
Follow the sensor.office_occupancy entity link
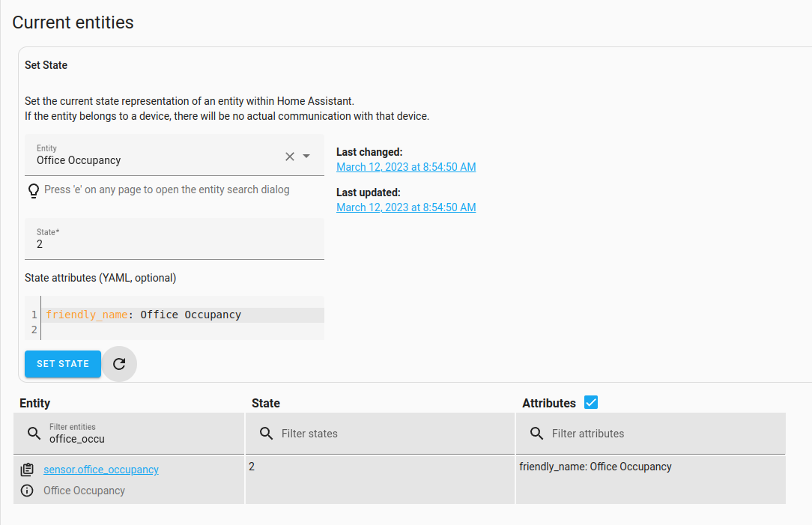coord(100,470)
